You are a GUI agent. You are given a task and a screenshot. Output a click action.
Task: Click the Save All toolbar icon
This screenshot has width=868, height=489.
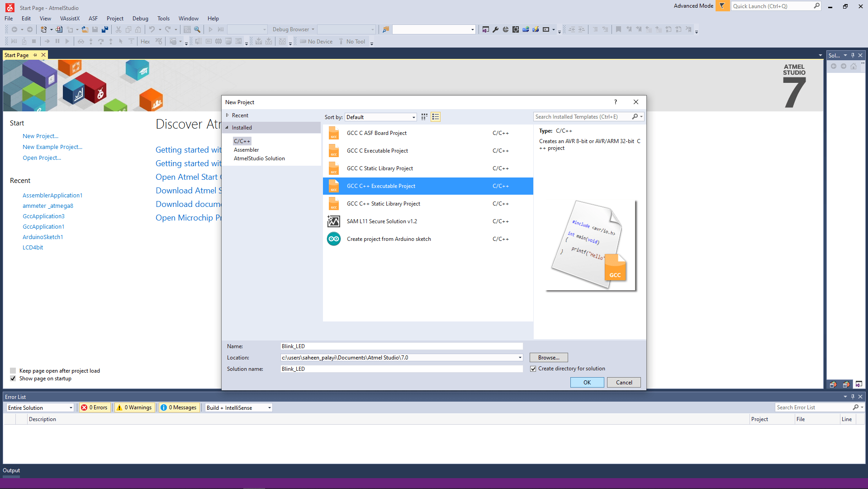click(x=105, y=29)
